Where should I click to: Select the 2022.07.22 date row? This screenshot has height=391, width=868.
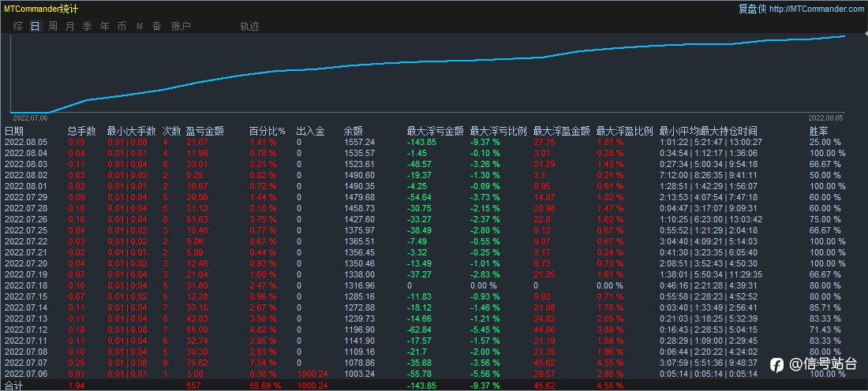point(434,241)
